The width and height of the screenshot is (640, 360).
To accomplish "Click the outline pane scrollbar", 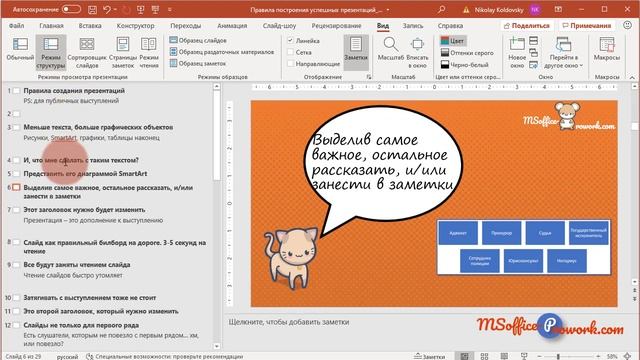I will [216, 135].
